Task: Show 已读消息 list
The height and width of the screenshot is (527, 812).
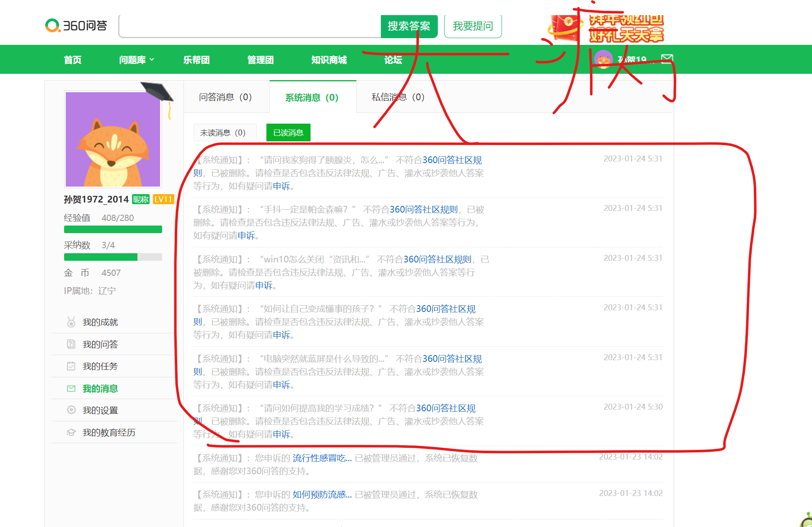Action: pos(288,132)
